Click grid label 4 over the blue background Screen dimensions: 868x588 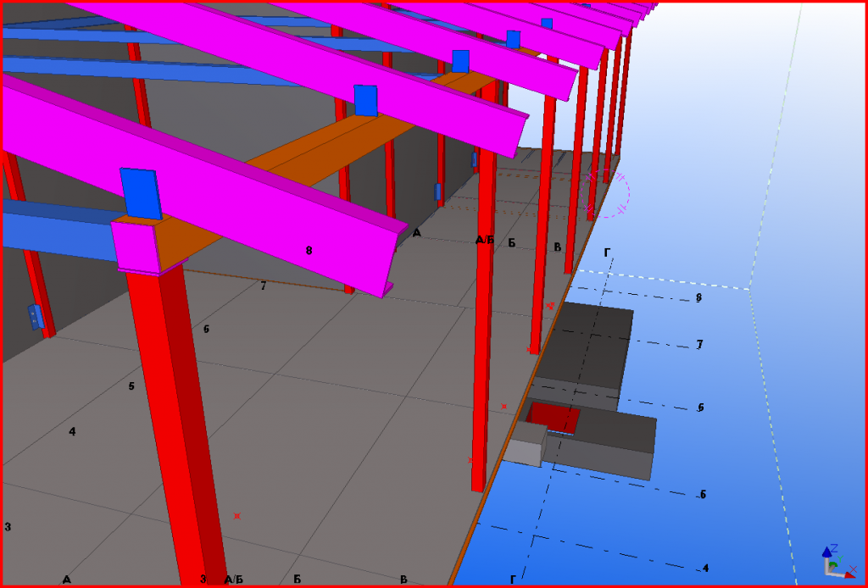[705, 568]
